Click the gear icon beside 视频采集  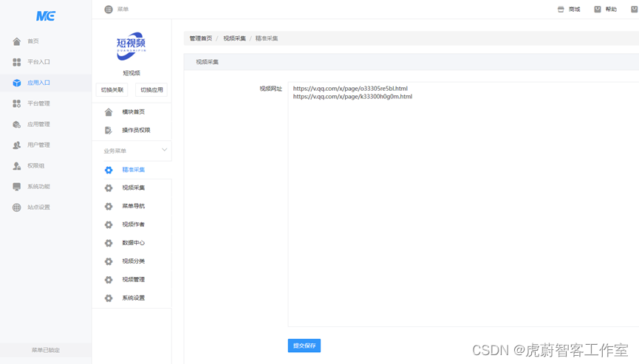(x=109, y=188)
